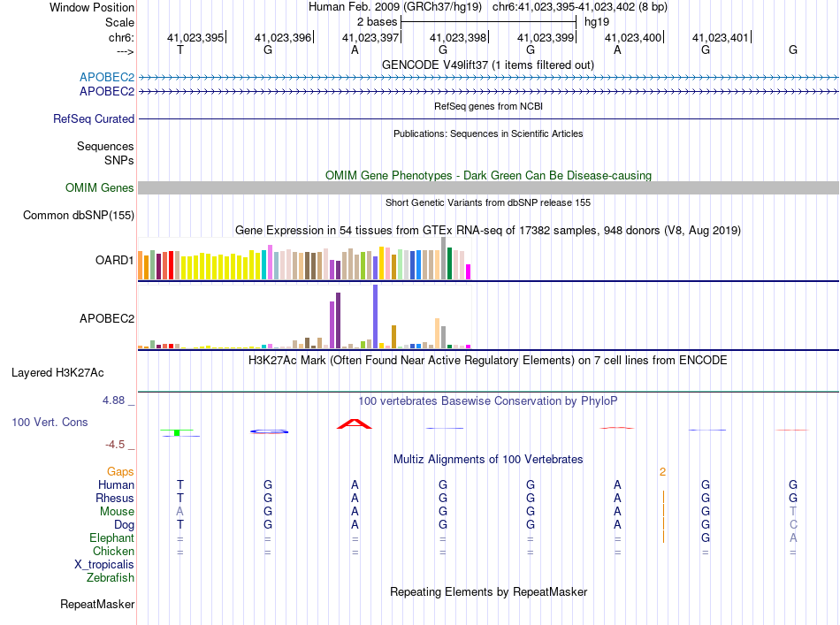Click the orange 2 gap count marker
The height and width of the screenshot is (625, 840).
pos(662,472)
